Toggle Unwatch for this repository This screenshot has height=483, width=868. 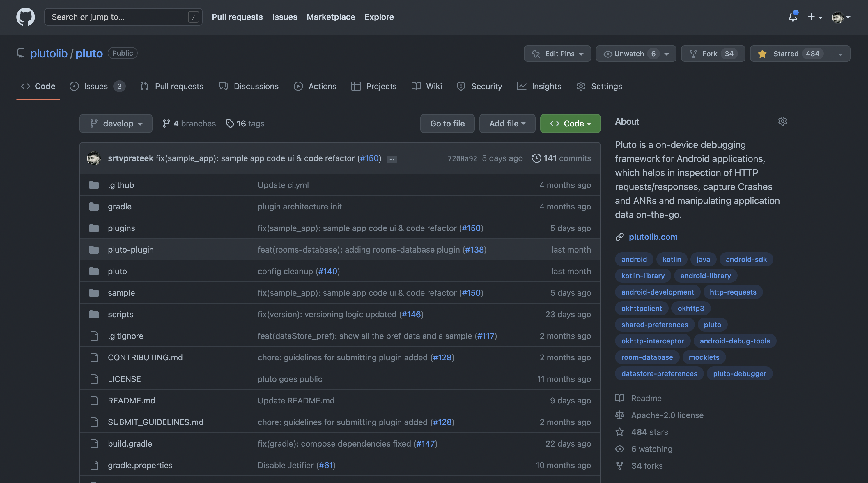[629, 54]
